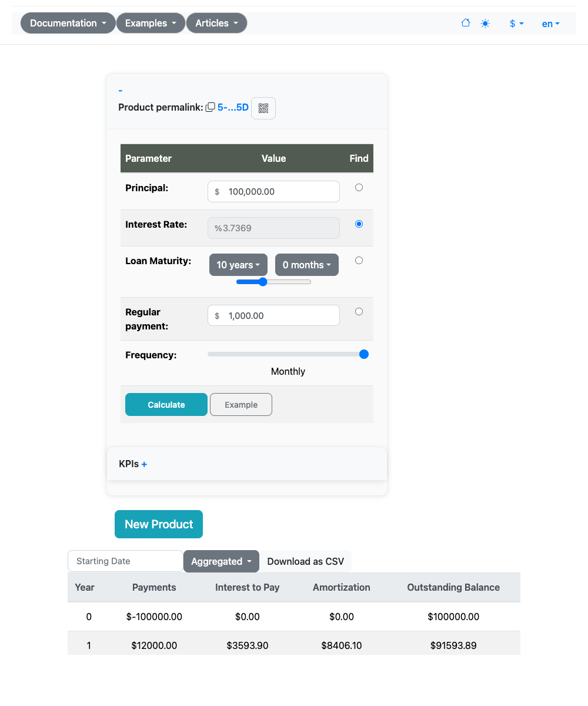This screenshot has height=706, width=588.
Task: Show the QR code for the permalink
Action: click(x=263, y=108)
